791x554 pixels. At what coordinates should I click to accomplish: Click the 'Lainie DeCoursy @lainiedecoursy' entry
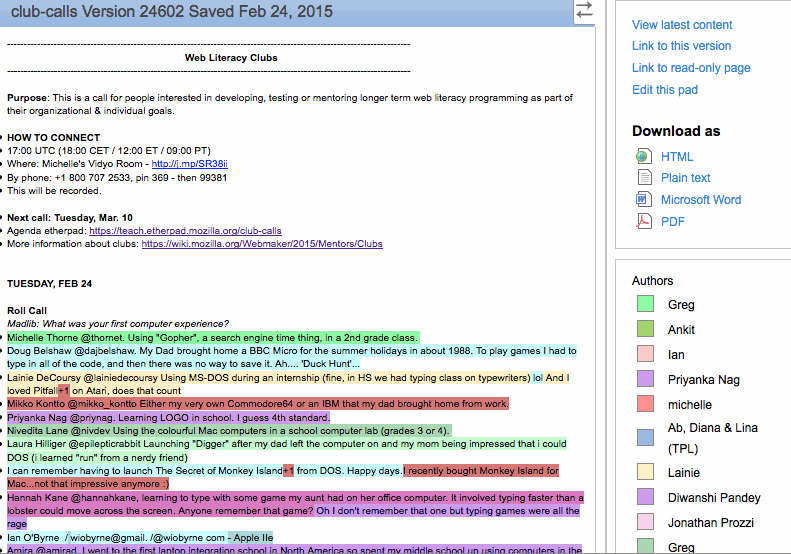288,384
